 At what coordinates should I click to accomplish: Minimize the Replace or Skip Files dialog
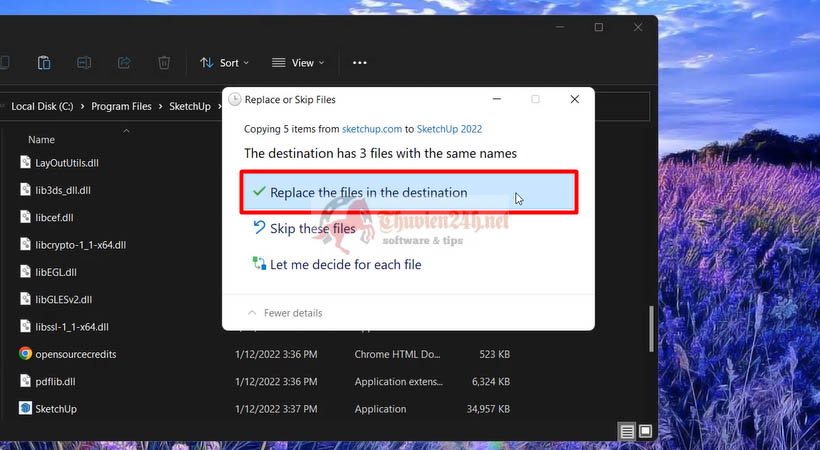click(x=497, y=99)
